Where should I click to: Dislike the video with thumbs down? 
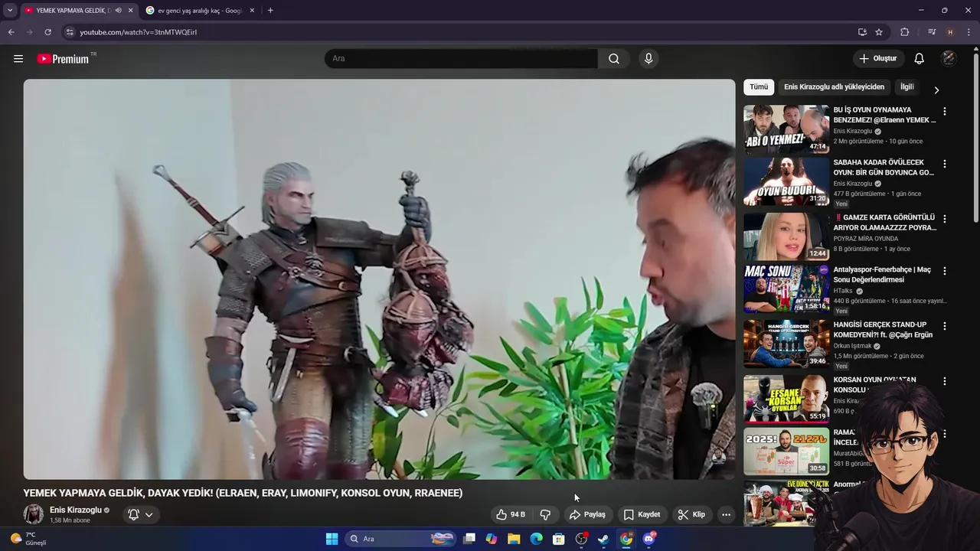coord(545,514)
